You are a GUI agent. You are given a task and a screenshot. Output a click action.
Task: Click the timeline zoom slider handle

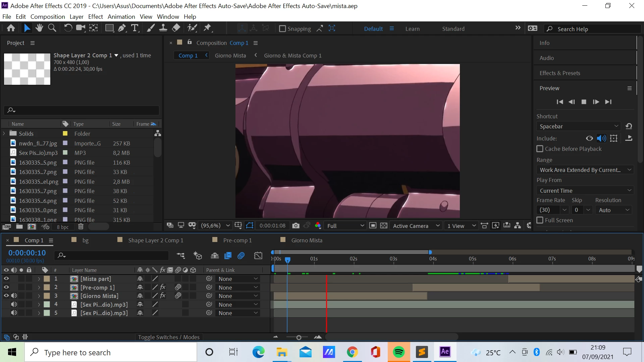coord(299,338)
